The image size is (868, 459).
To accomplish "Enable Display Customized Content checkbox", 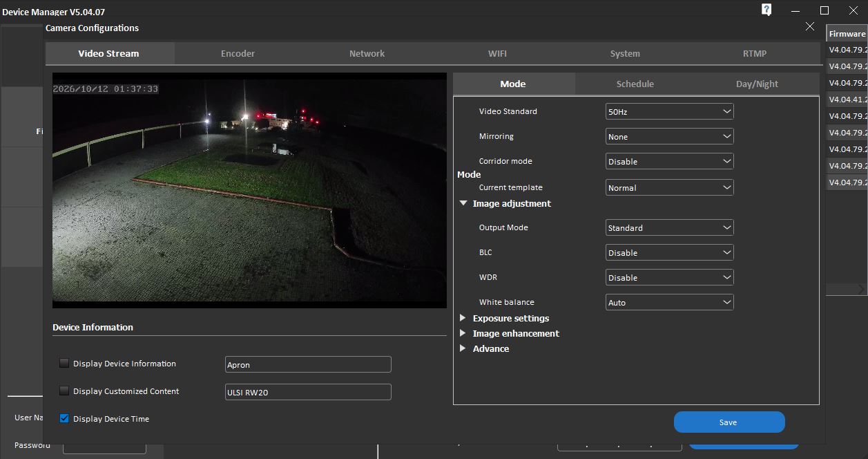I will point(64,391).
